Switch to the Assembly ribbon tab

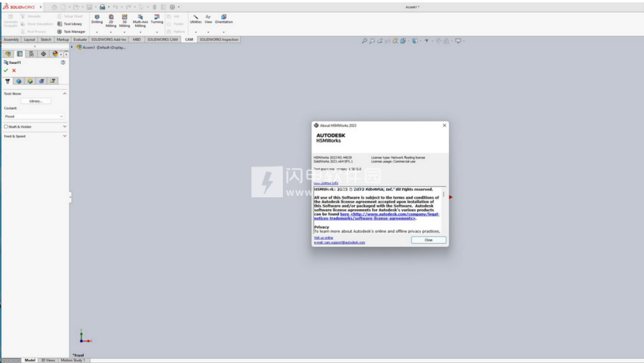pyautogui.click(x=12, y=39)
